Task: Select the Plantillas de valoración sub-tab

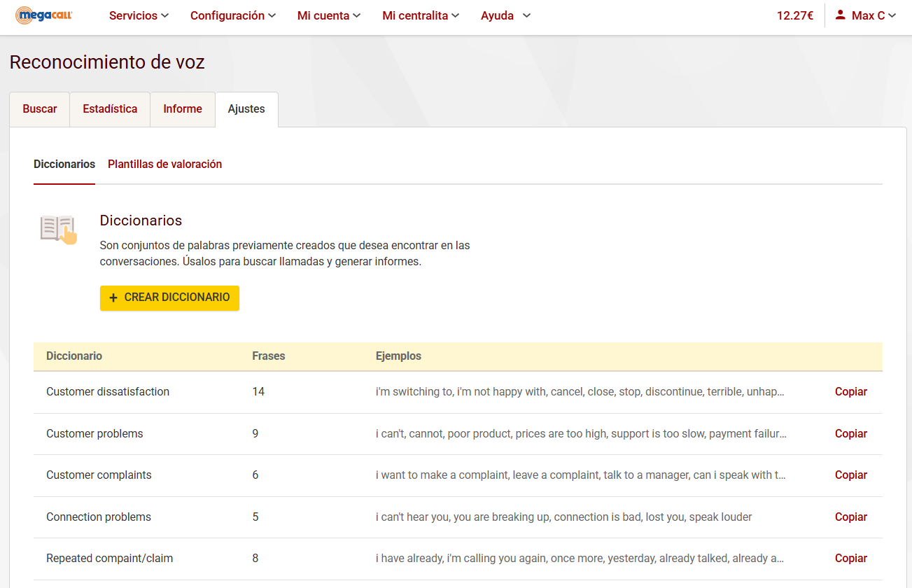Action: (164, 164)
